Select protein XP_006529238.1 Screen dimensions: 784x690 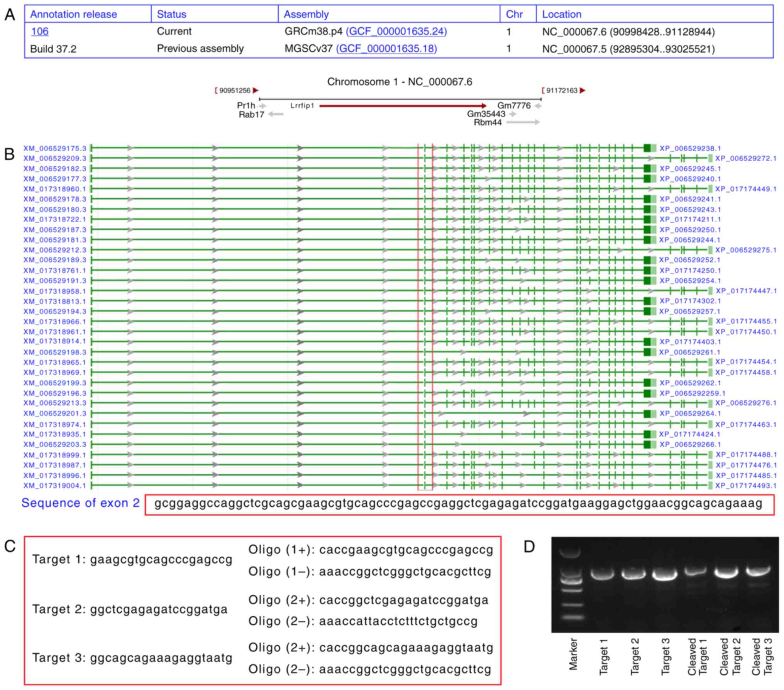pyautogui.click(x=690, y=148)
